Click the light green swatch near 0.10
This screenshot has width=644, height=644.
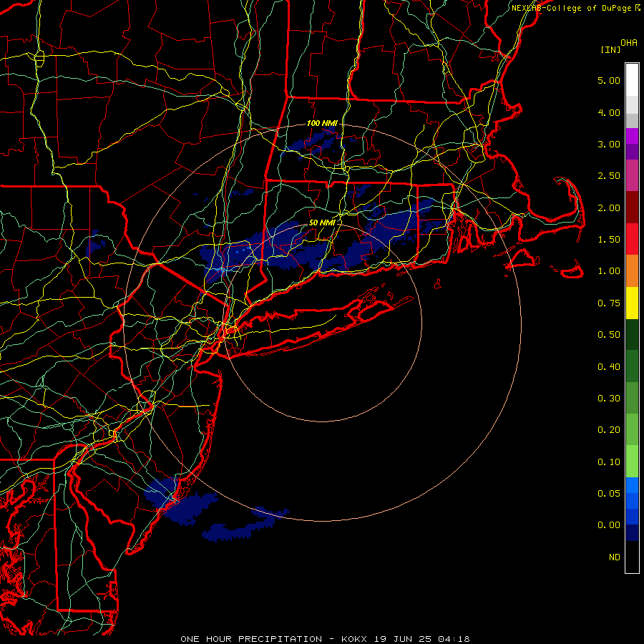tap(632, 462)
